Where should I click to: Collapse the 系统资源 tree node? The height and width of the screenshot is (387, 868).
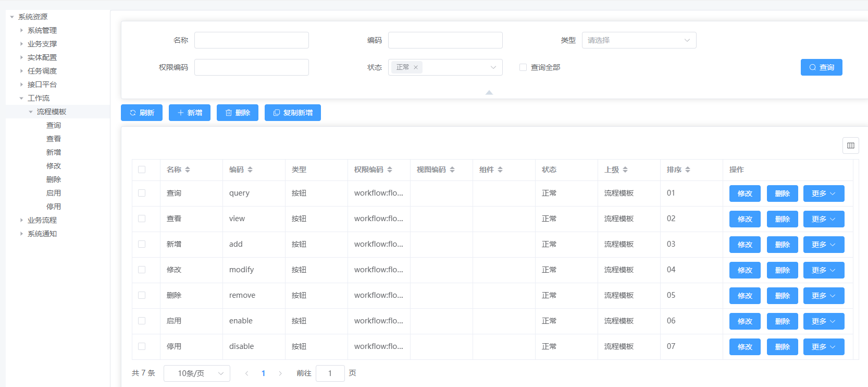(x=12, y=17)
